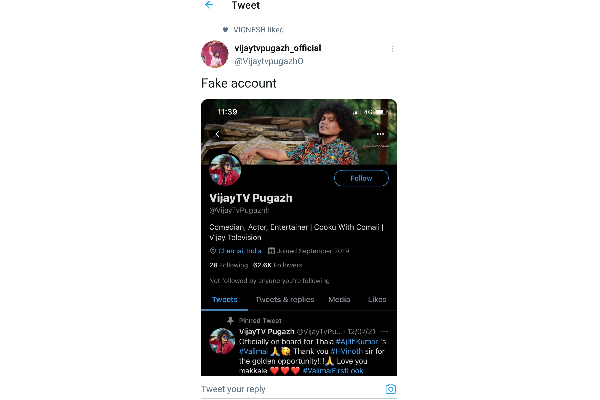This screenshot has width=600, height=400.
Task: Open the tweet's three-dot options menu
Action: [392, 49]
